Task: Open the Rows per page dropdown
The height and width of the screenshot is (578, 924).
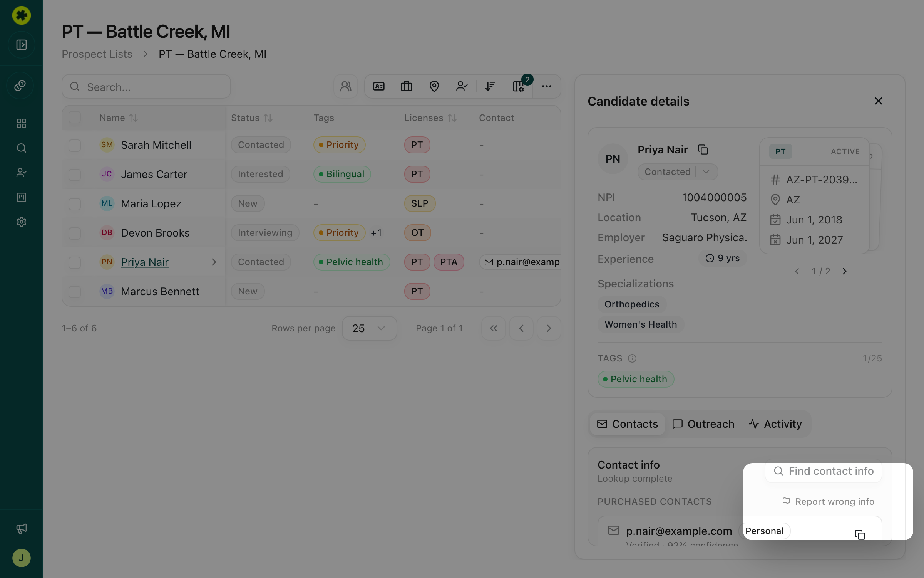Action: (370, 328)
